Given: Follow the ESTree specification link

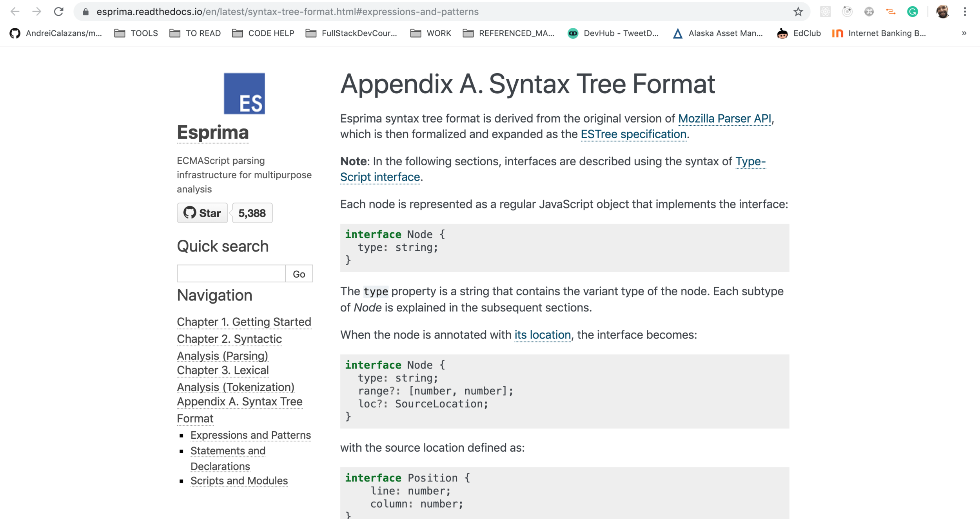Looking at the screenshot, I should [x=633, y=134].
